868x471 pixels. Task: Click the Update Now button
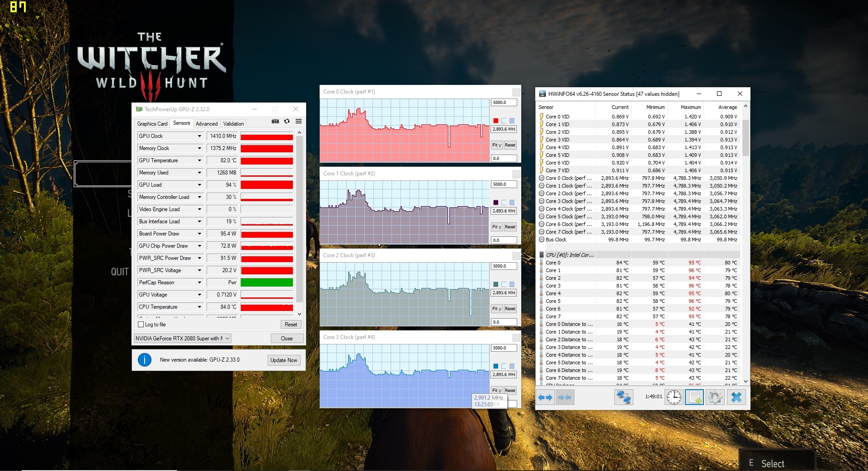click(283, 360)
